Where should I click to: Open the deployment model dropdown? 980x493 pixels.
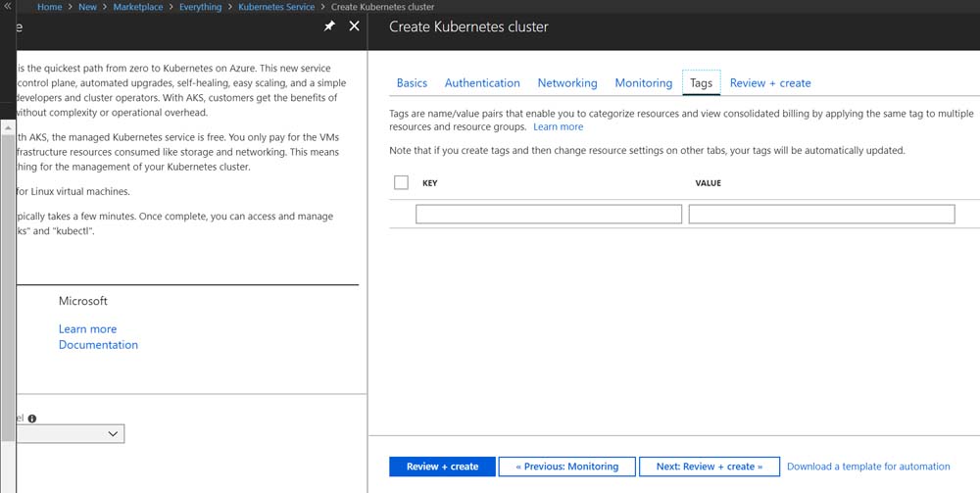pos(71,433)
